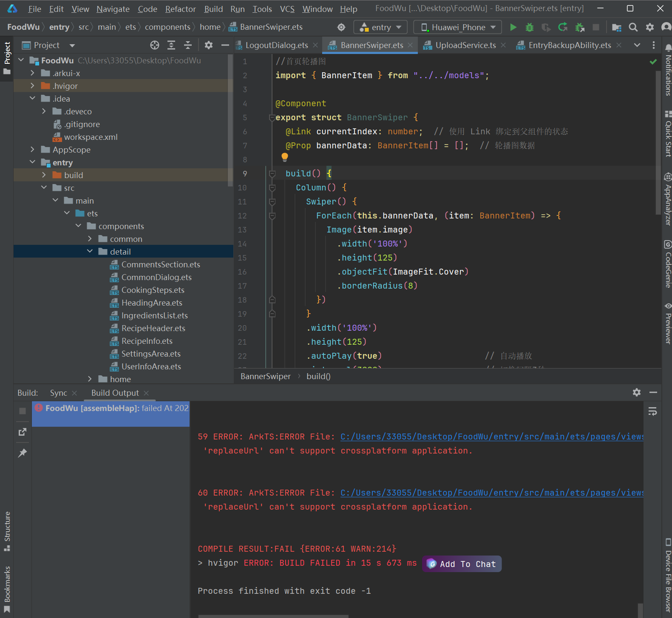Open Project panel options gear
Screen dimensions: 672x618
(x=208, y=45)
